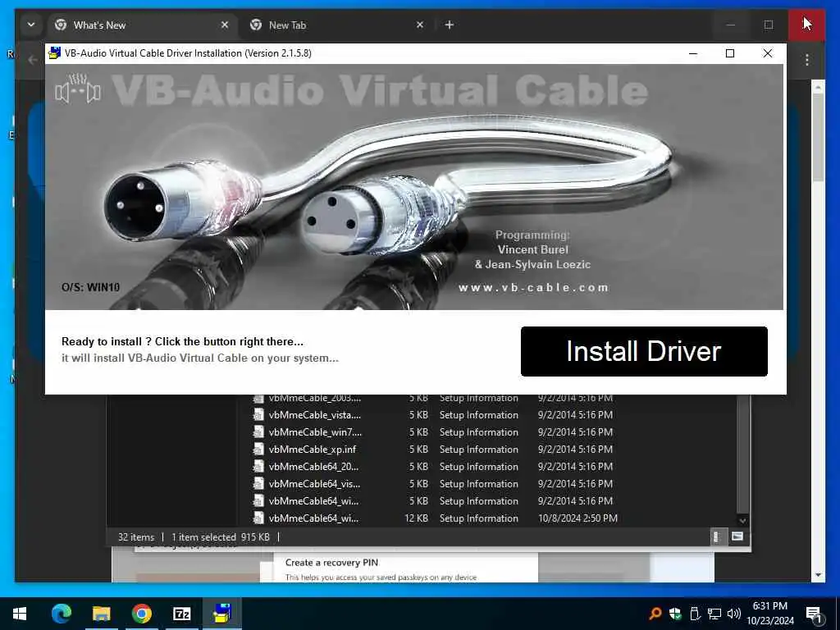Open Google Chrome from the taskbar
Screen dimensions: 840x630
[141, 614]
